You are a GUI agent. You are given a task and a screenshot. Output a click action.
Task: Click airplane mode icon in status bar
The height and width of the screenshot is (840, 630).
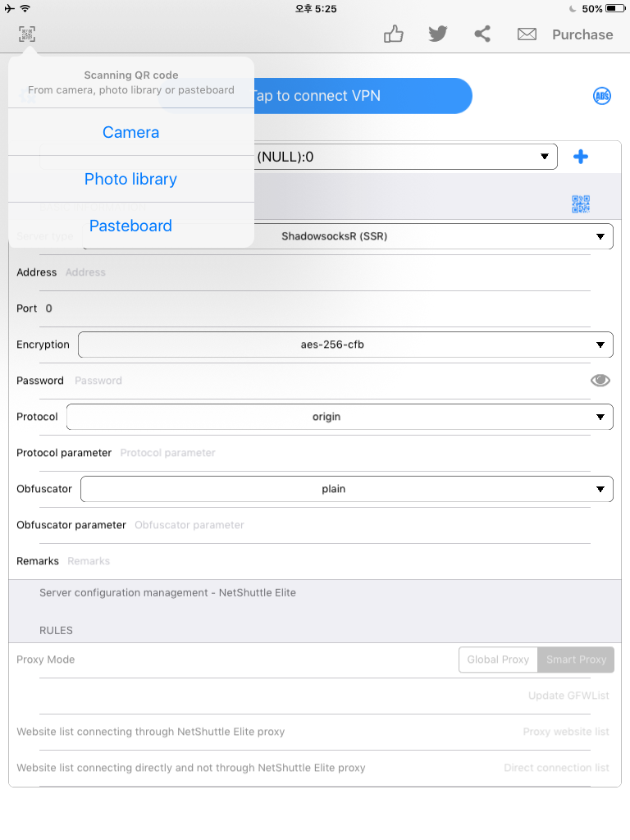10,8
